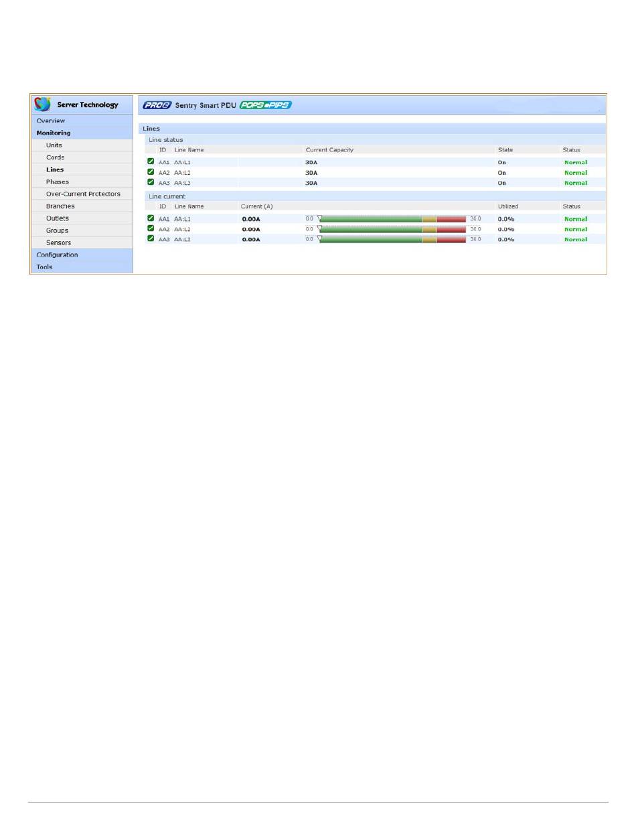Select Over-Current Protectors in the sidebar
636x840 pixels.
83,194
